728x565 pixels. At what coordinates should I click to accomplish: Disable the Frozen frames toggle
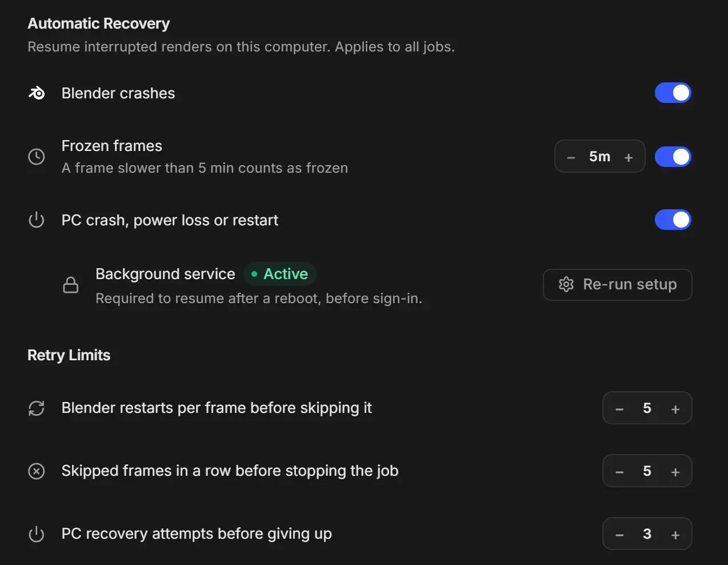pos(673,157)
